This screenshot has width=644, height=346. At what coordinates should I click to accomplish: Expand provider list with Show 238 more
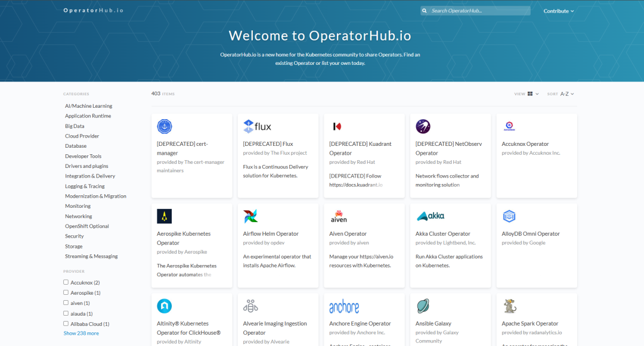(x=81, y=333)
